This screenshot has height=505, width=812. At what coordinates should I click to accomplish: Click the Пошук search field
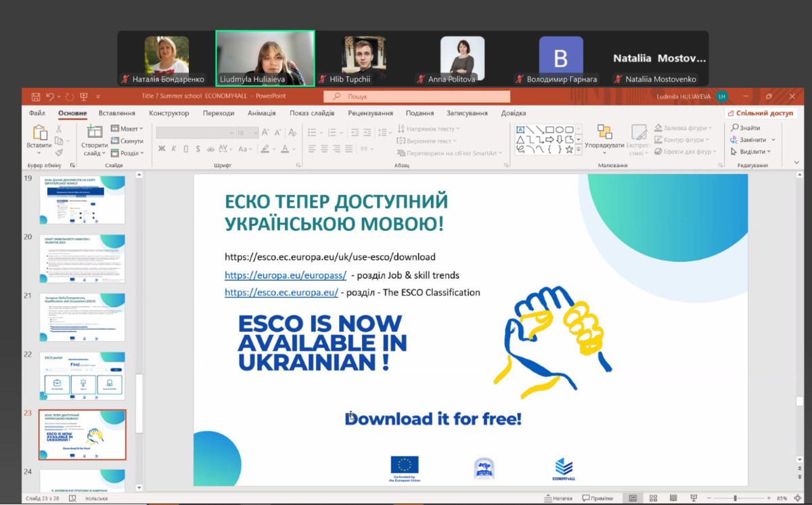point(417,97)
